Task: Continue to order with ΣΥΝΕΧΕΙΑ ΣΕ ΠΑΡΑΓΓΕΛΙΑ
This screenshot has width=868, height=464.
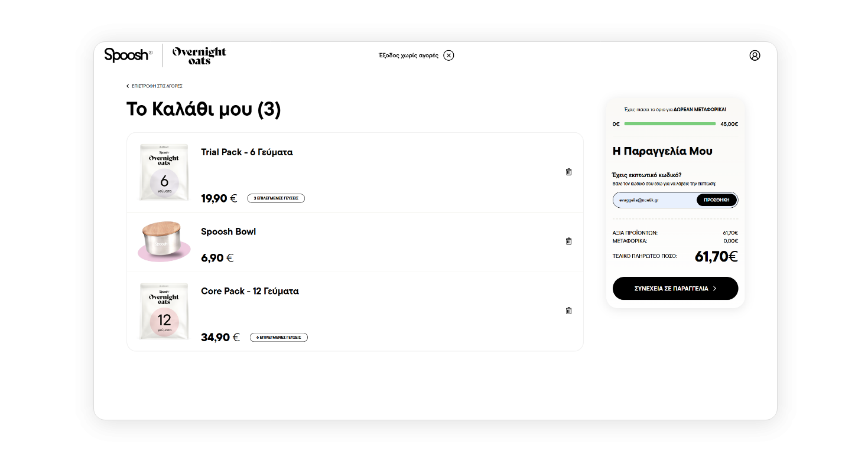Action: (675, 289)
